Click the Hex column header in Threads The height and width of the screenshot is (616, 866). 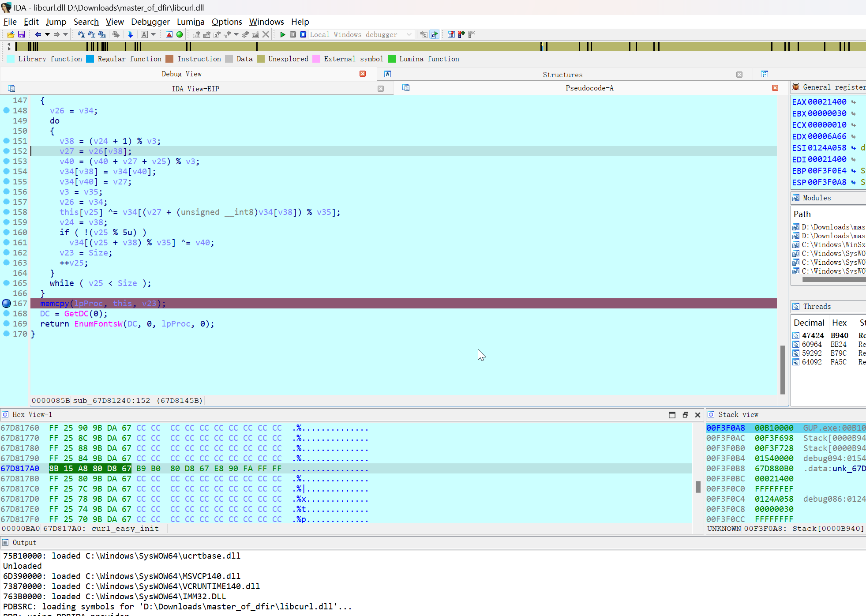[839, 323]
